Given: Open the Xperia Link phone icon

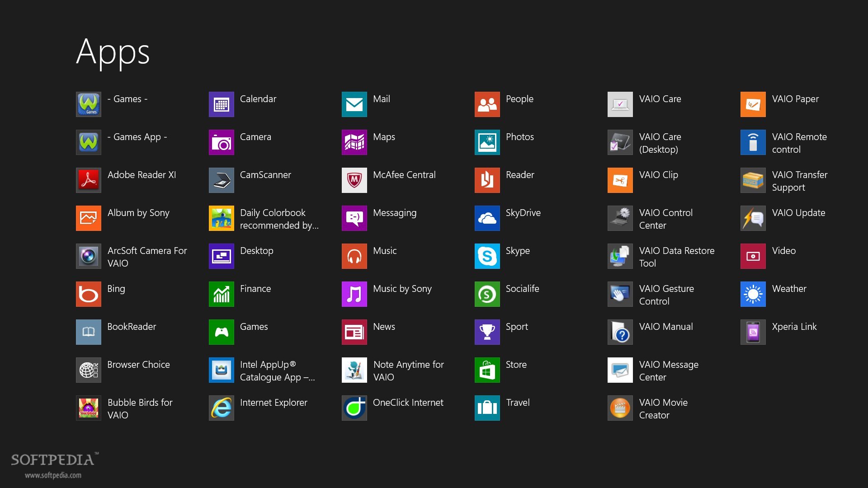Looking at the screenshot, I should pyautogui.click(x=753, y=332).
